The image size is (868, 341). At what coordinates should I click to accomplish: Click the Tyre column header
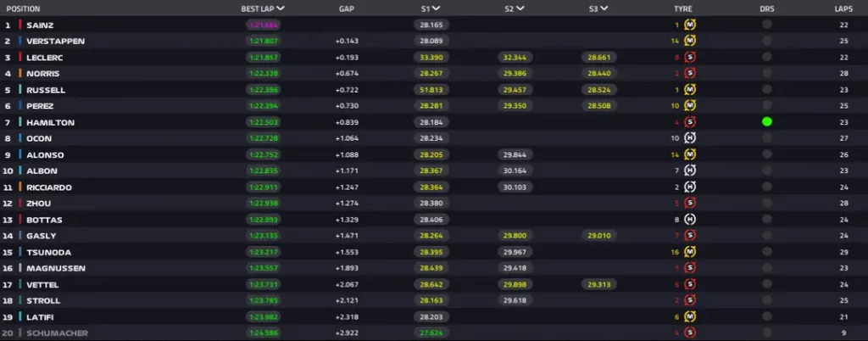click(x=682, y=8)
